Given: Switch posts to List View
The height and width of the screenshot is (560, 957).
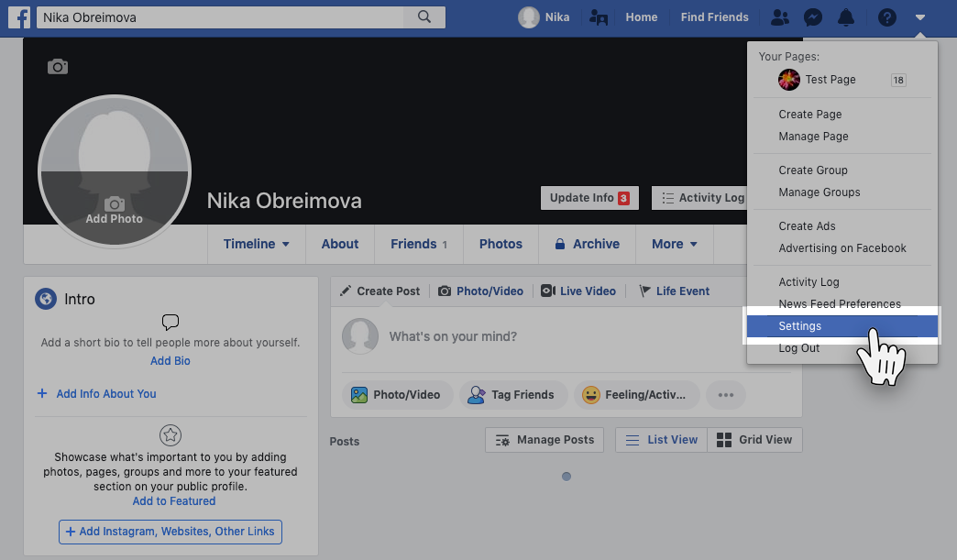Looking at the screenshot, I should pos(662,440).
